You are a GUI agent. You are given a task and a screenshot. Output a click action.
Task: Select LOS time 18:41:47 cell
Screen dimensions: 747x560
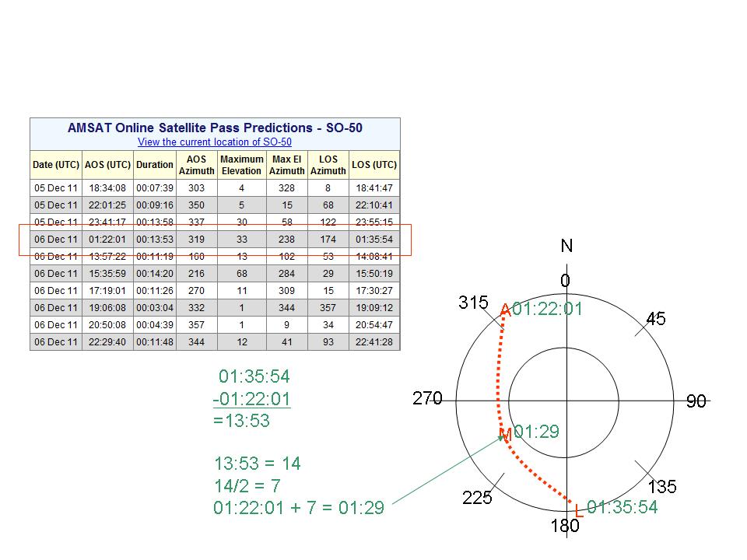(x=374, y=188)
